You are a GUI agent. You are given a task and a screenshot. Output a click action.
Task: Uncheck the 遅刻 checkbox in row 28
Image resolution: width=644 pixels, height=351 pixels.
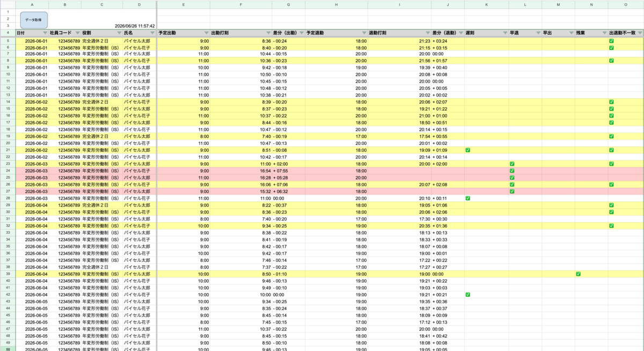click(468, 198)
